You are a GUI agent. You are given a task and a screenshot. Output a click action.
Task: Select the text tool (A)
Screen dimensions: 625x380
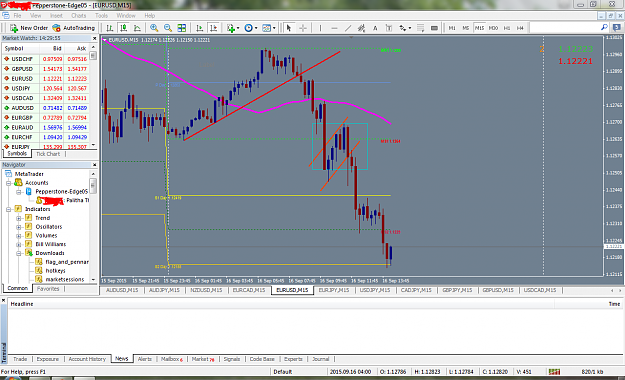click(x=375, y=28)
